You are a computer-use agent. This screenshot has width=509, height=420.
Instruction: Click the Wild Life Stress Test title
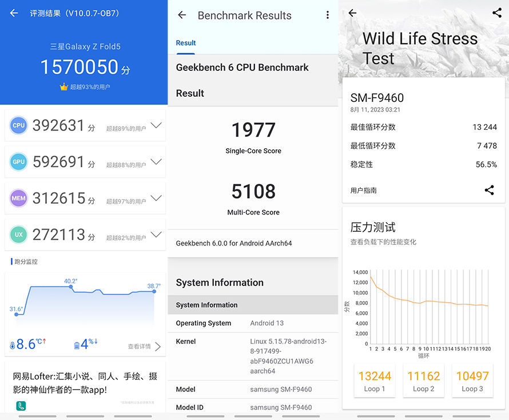[x=420, y=49]
